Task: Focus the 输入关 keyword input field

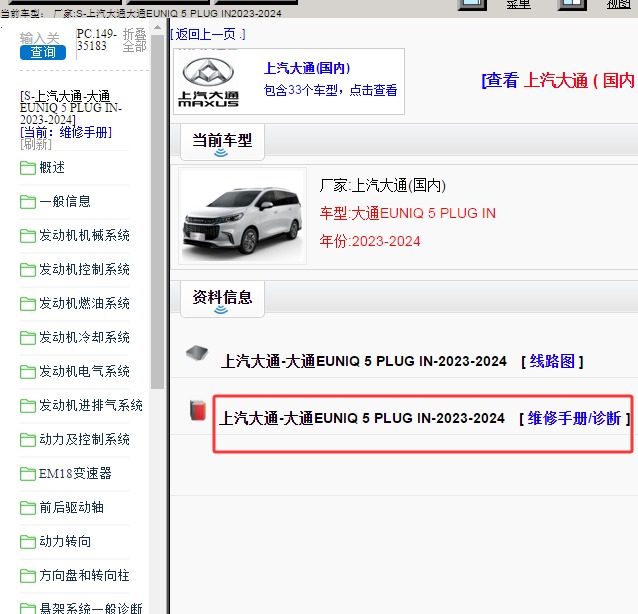Action: (x=40, y=38)
